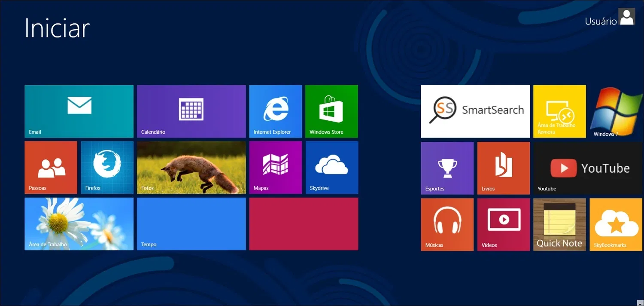Open Internet Explorer
This screenshot has height=306, width=644.
[x=275, y=111]
